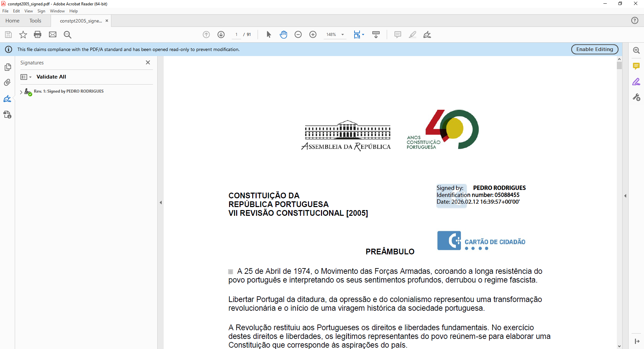The image size is (644, 349).
Task: Expand the PEDRO RODRIGUES signature entry
Action: tap(21, 92)
